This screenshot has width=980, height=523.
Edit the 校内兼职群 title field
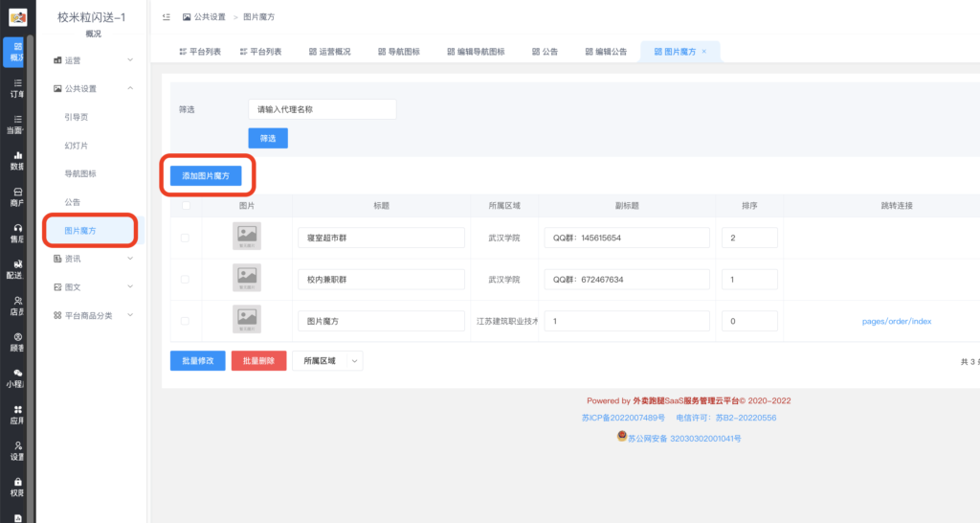[x=381, y=280]
